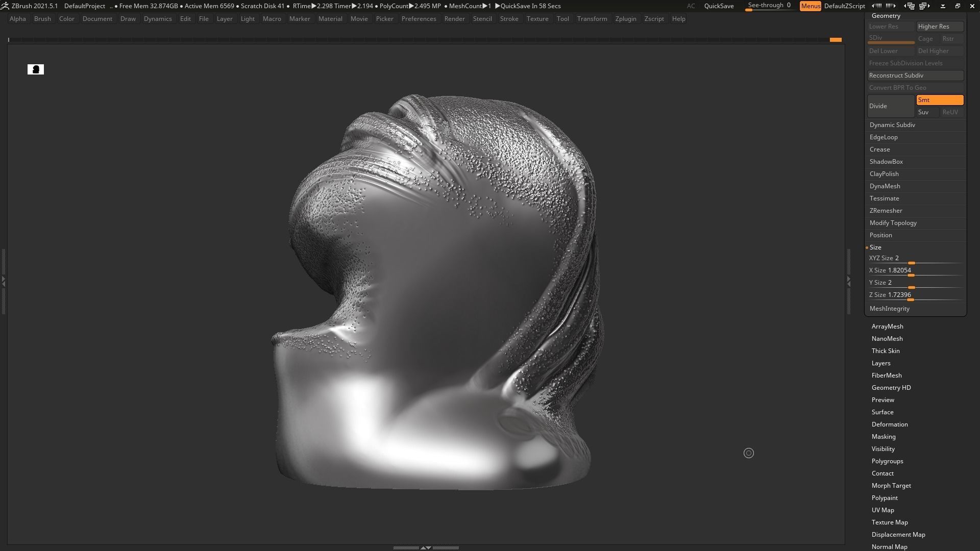Toggle the Menus button

pos(811,6)
